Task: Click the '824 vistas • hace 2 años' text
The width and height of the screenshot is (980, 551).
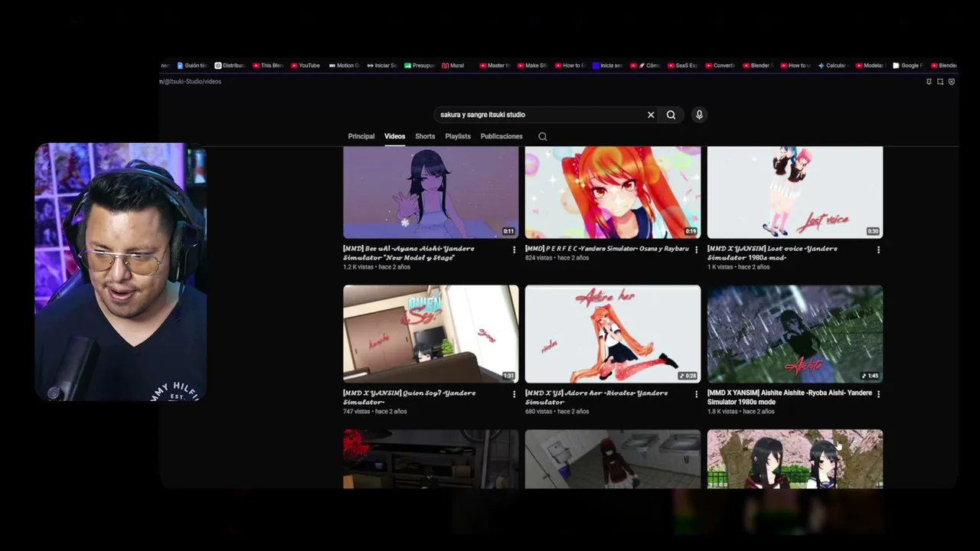Action: [557, 258]
